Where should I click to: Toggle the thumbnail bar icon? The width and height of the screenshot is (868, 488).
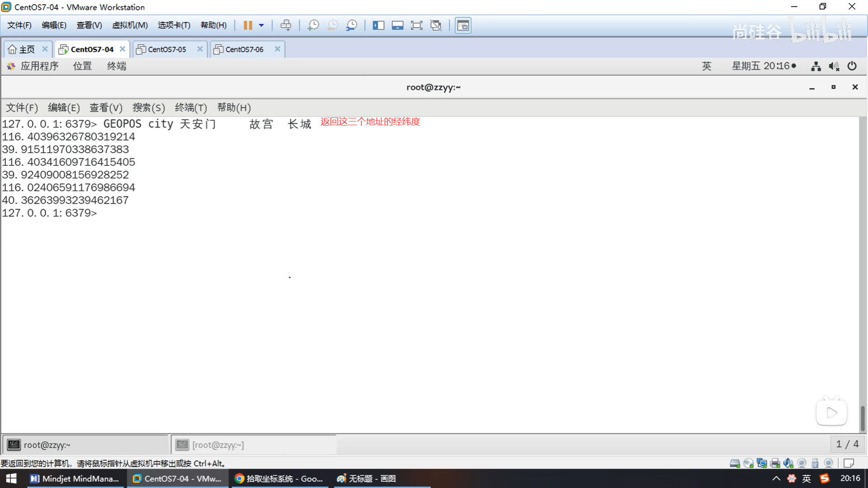click(x=397, y=25)
